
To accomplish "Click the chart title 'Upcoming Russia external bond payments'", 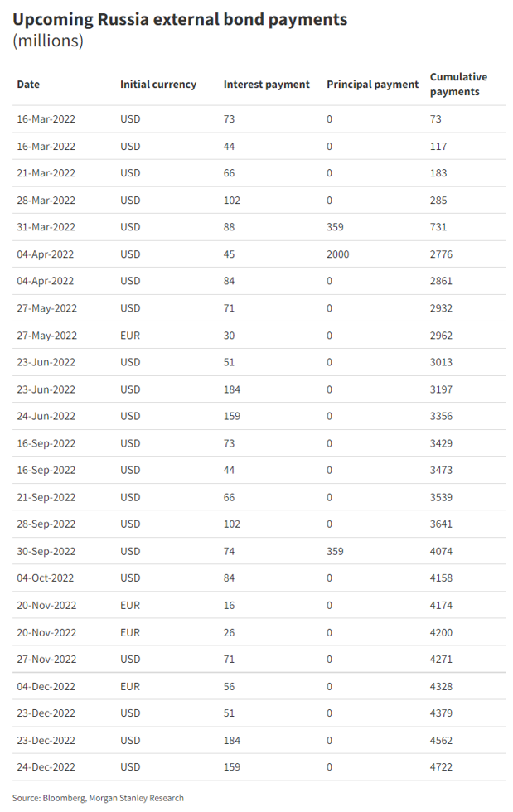I will (x=181, y=19).
